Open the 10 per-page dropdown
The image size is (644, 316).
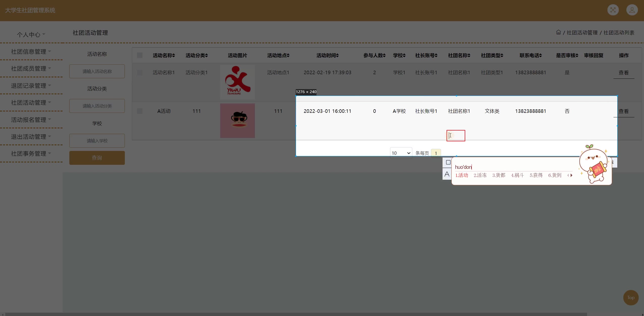coord(401,153)
